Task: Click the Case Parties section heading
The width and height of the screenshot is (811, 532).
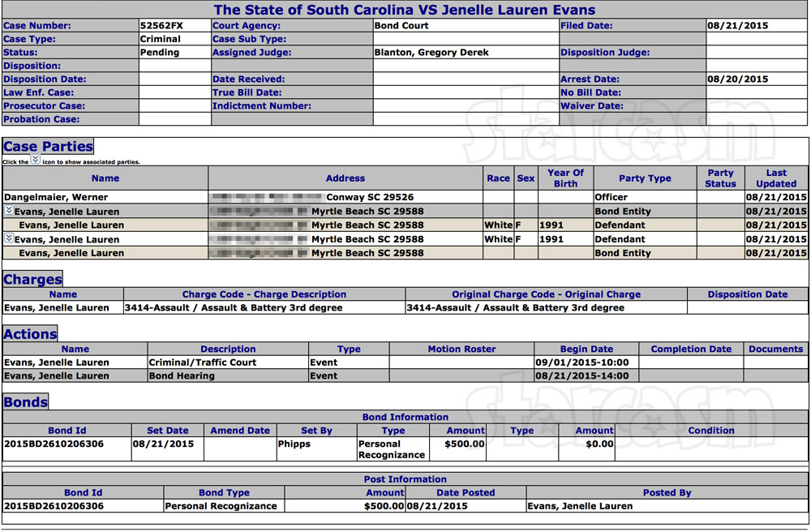Action: click(x=48, y=146)
